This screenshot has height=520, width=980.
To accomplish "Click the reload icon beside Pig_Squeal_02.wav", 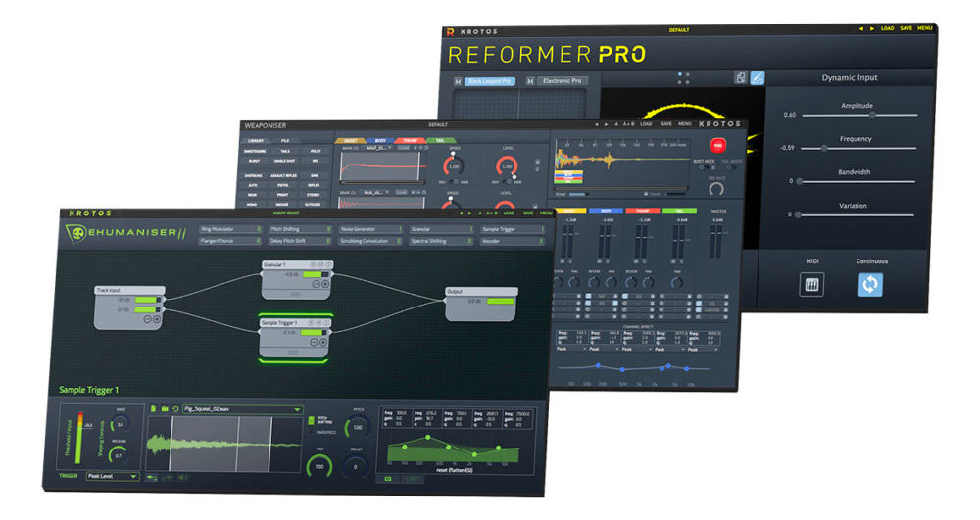I will pyautogui.click(x=175, y=409).
